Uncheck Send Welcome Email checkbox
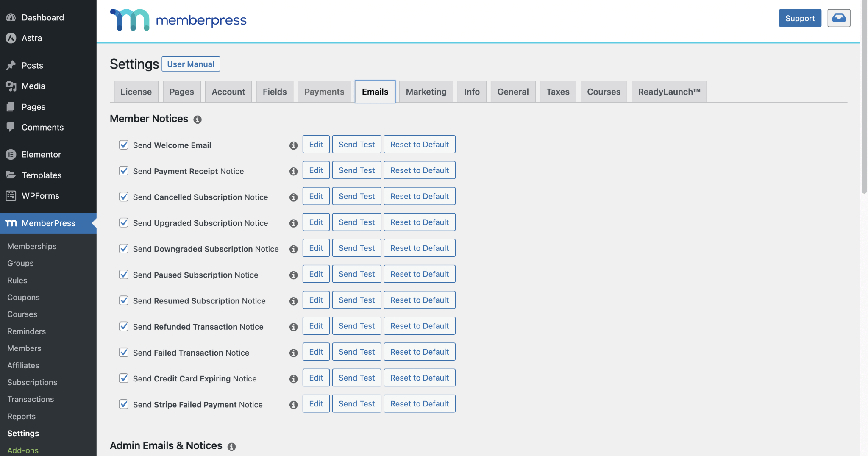Viewport: 868px width, 456px height. coord(124,145)
